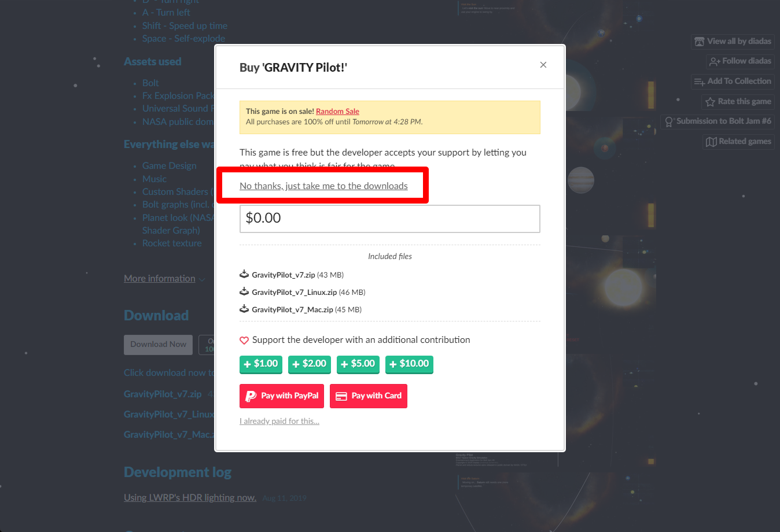Open the Universal Sound link
780x532 pixels.
coord(178,108)
